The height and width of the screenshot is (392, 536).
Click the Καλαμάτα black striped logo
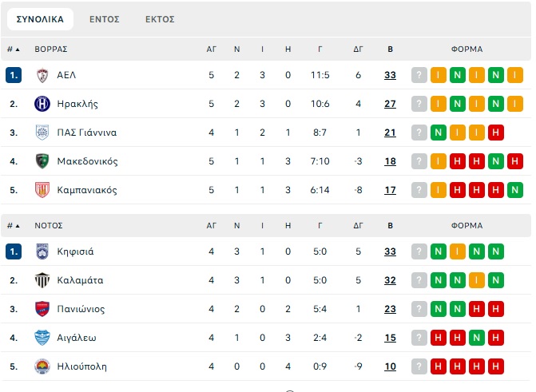tap(42, 280)
